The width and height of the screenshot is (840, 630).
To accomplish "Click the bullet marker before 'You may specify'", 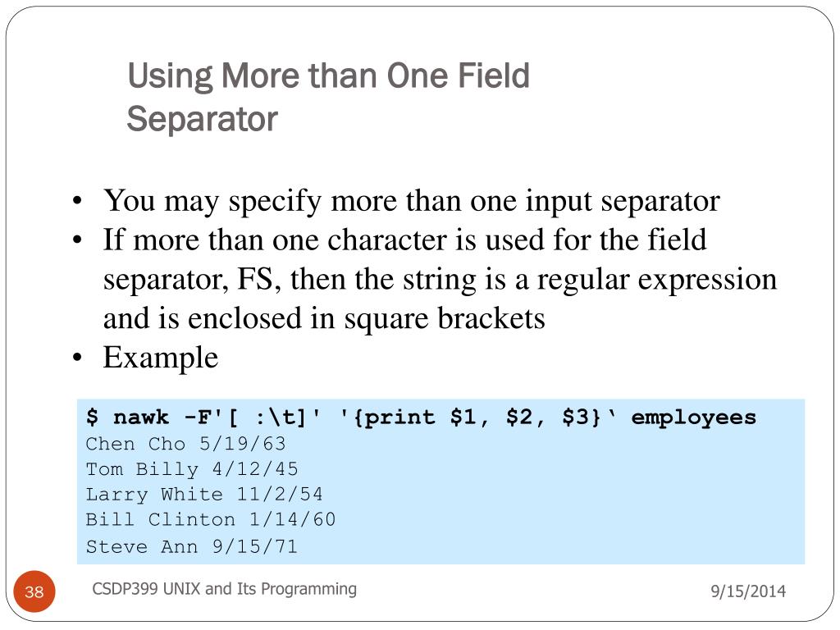I will pyautogui.click(x=78, y=201).
